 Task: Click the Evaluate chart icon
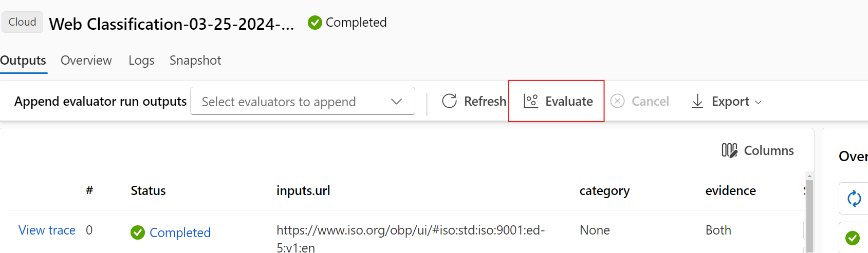[531, 101]
